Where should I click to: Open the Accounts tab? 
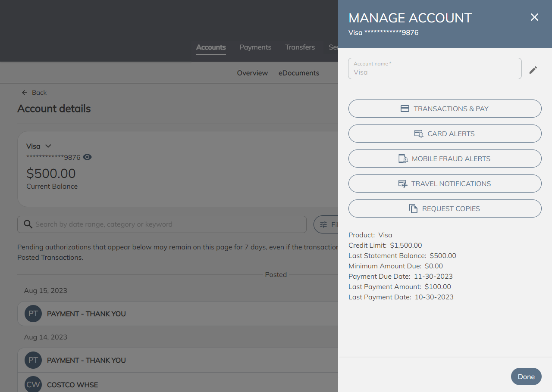click(211, 47)
